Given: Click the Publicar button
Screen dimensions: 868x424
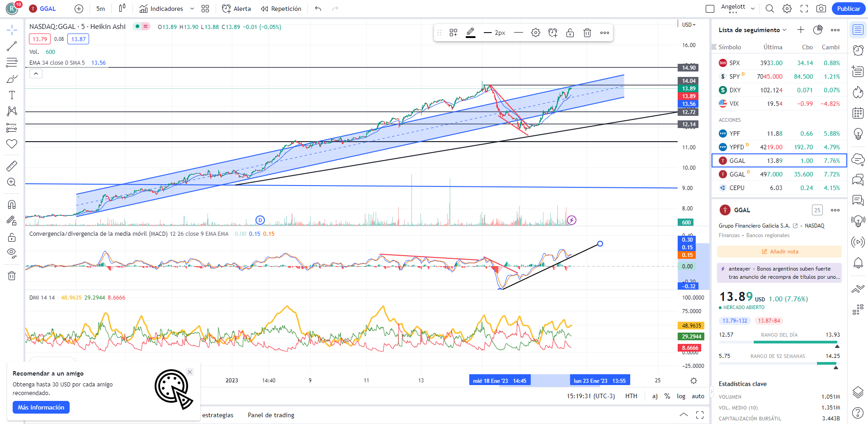Looking at the screenshot, I should [x=849, y=9].
